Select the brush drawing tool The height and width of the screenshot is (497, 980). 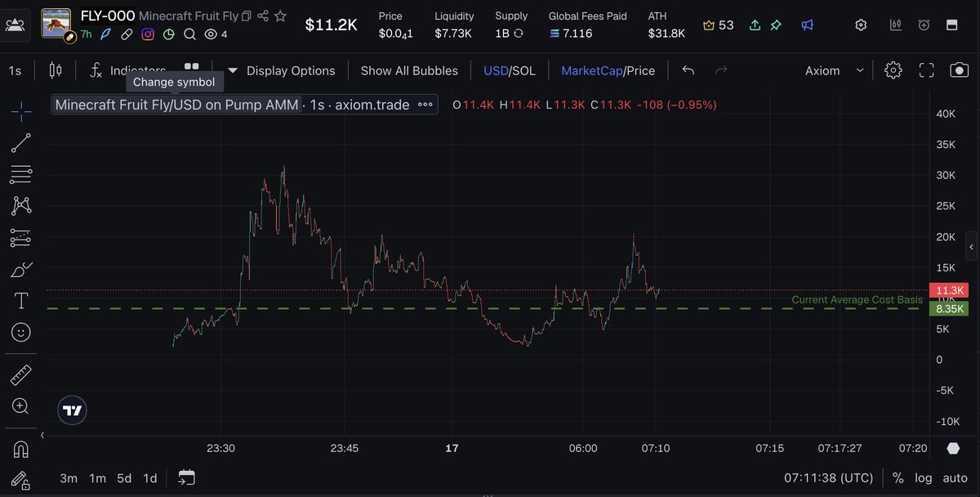tap(21, 270)
